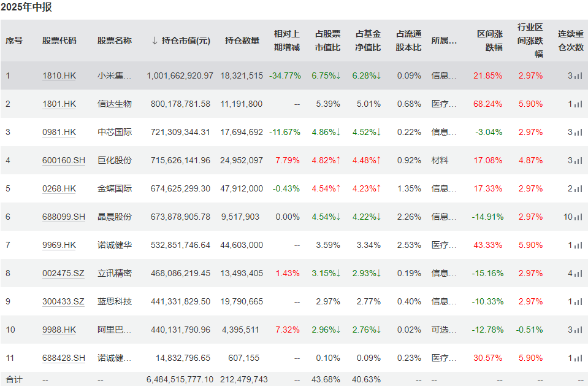Click the 2.26% circulating share cell
Viewport: 588px width, 386px height.
coord(409,217)
